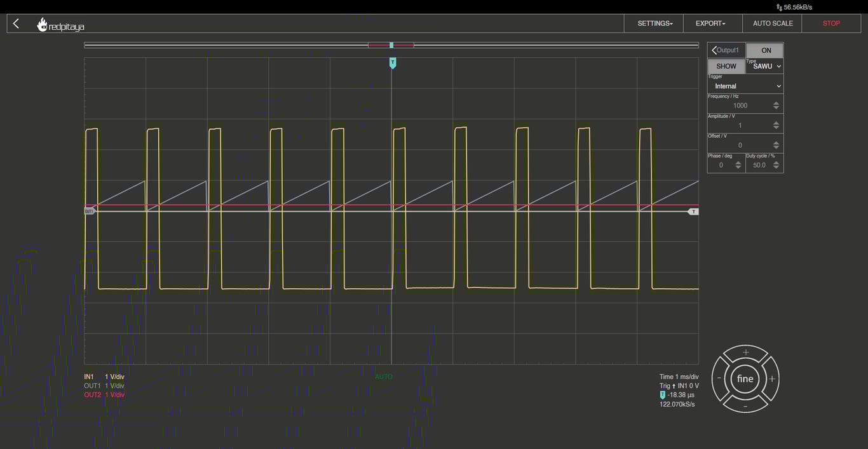The height and width of the screenshot is (449, 868).
Task: Click right plus of navigation wheel
Action: point(772,379)
